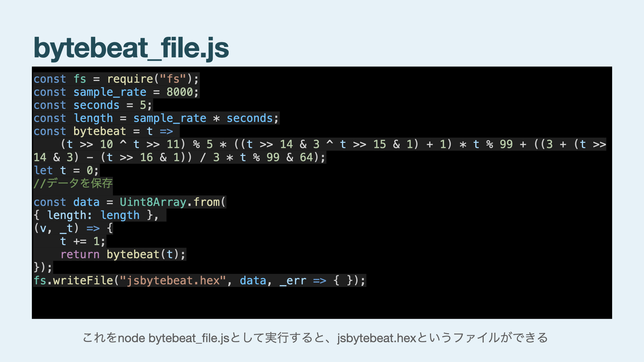Click the sample_rate value 8000
This screenshot has height=362, width=644.
pos(180,92)
